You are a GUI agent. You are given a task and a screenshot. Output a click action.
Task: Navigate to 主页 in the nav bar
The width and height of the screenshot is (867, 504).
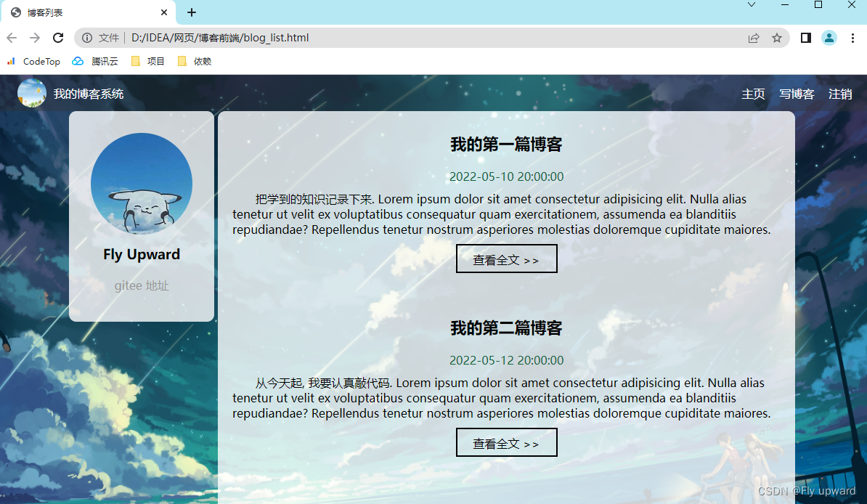pos(753,94)
